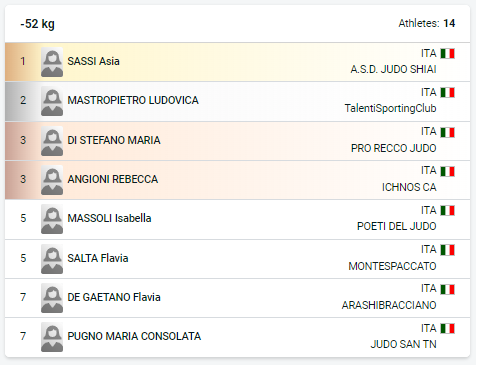Click SALTA Flavia's avatar icon
Image resolution: width=480 pixels, height=365 pixels.
pos(52,259)
